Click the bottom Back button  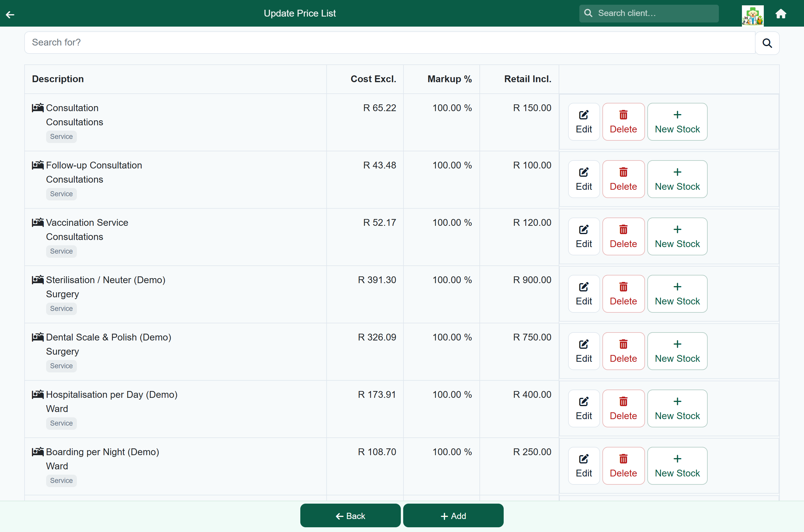coord(351,516)
